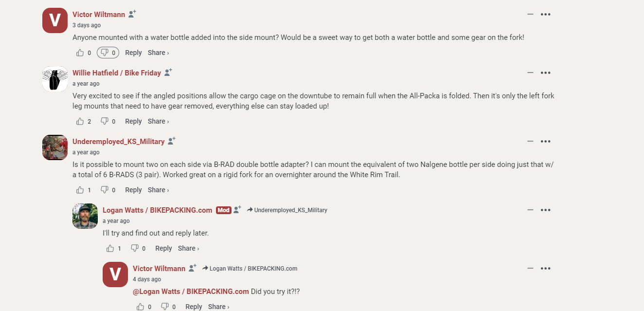Follow Underemployed_KS_Military via add-person icon
The width and height of the screenshot is (644, 311).
point(171,141)
